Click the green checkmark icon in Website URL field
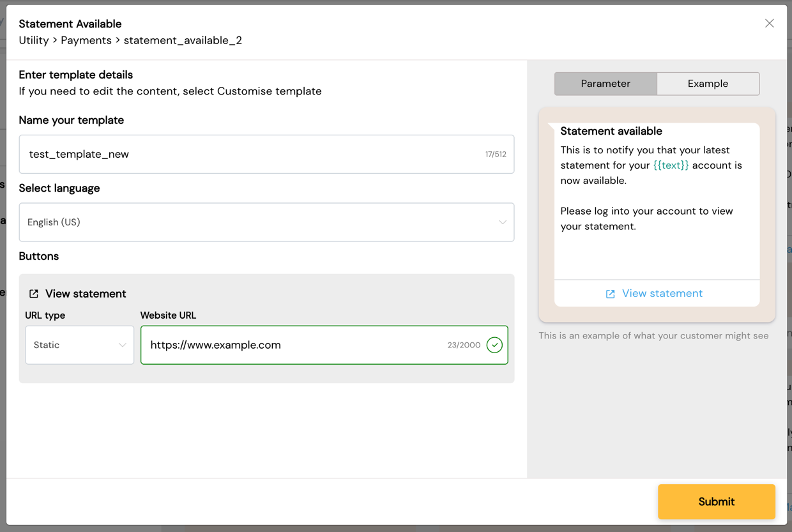Image resolution: width=792 pixels, height=532 pixels. click(x=494, y=345)
